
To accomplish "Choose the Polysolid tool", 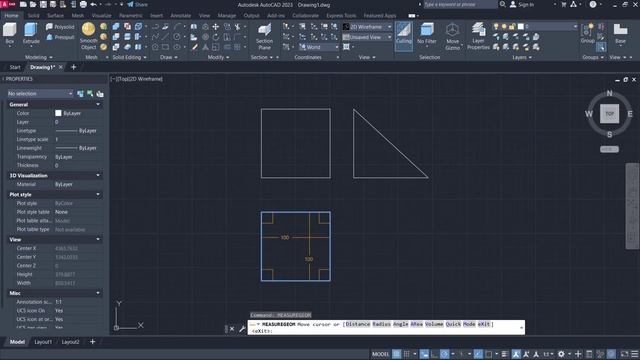I will coord(60,27).
